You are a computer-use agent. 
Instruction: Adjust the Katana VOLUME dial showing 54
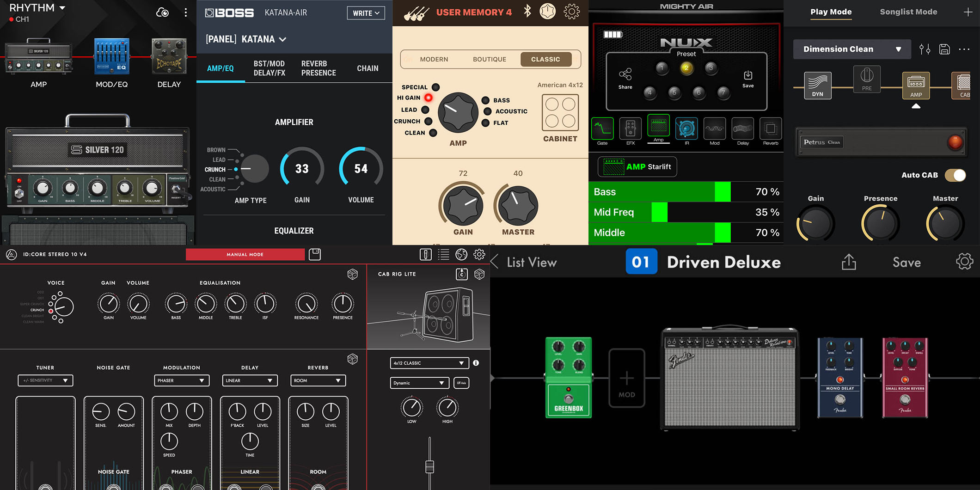point(361,168)
